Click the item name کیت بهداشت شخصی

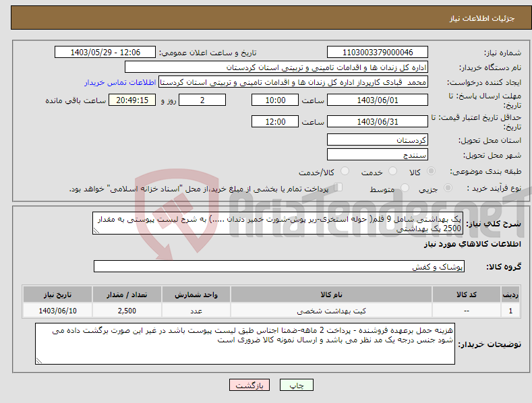(x=331, y=311)
